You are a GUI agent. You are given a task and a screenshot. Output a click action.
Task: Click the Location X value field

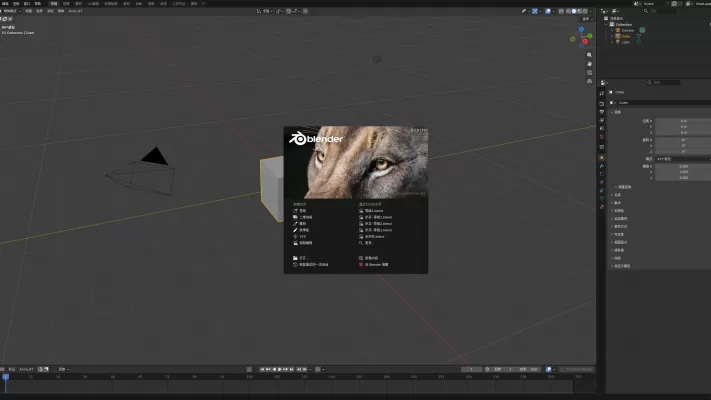[683, 121]
